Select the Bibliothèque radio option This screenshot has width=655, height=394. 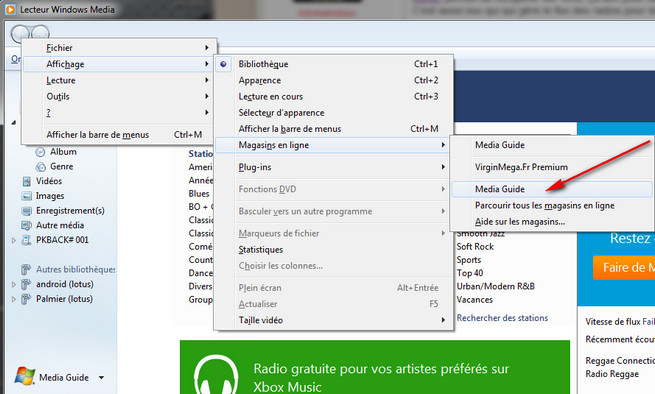tap(223, 64)
